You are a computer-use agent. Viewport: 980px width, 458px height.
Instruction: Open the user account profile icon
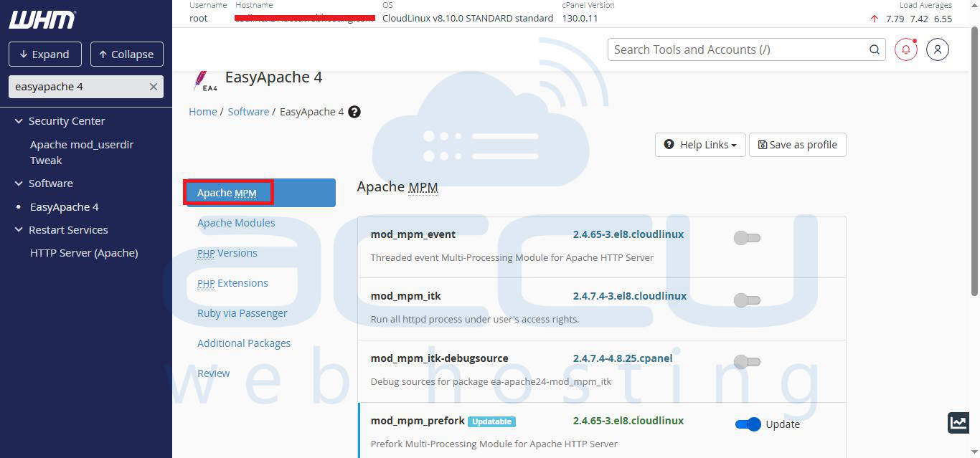(938, 49)
